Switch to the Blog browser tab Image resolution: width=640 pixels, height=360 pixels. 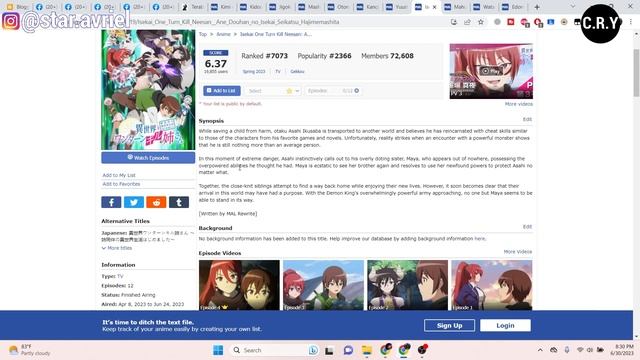[18, 7]
